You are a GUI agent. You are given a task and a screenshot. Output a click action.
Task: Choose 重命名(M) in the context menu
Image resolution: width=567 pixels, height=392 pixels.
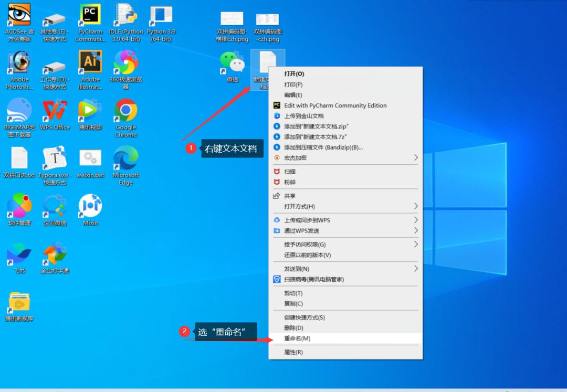pyautogui.click(x=297, y=338)
